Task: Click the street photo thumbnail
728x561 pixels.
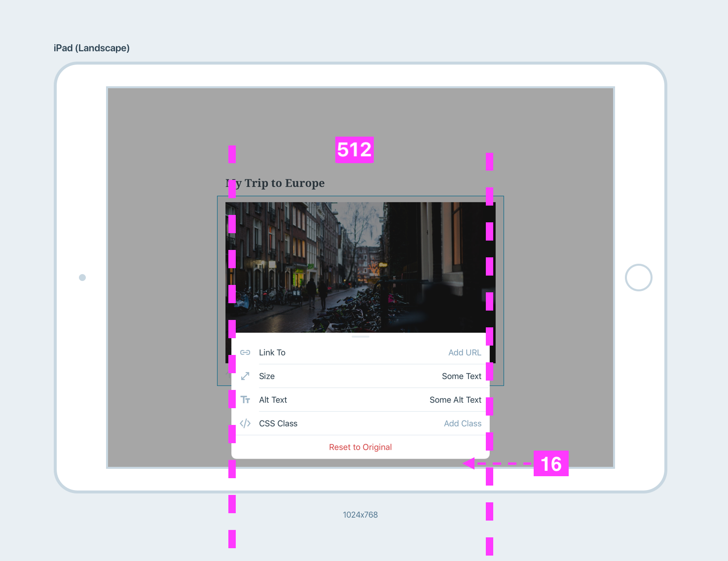Action: (x=360, y=266)
